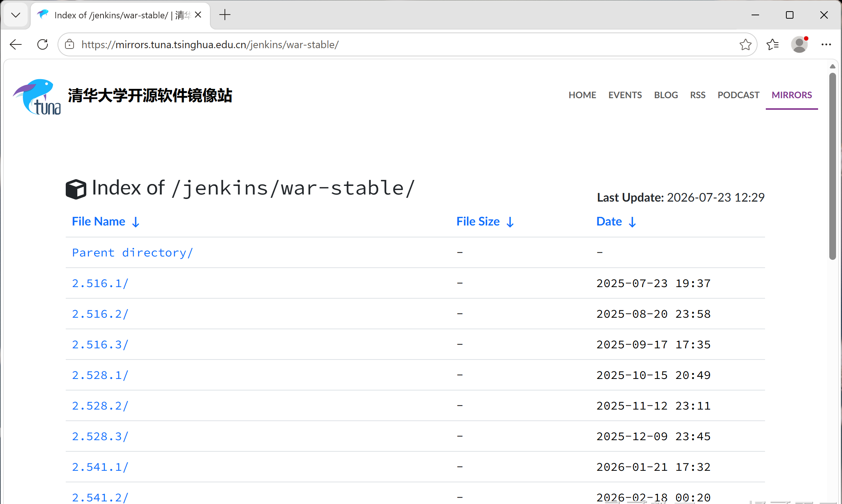Open the BLOG menu item
This screenshot has width=842, height=504.
click(666, 95)
